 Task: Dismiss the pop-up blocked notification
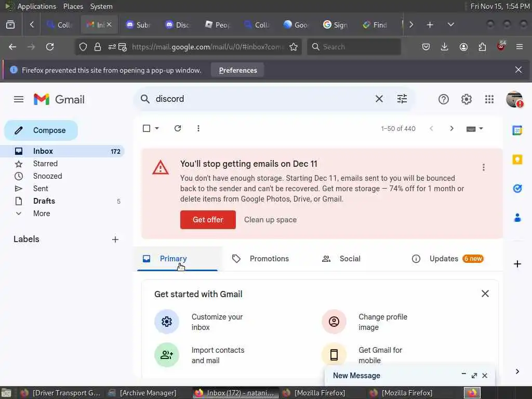pos(518,70)
